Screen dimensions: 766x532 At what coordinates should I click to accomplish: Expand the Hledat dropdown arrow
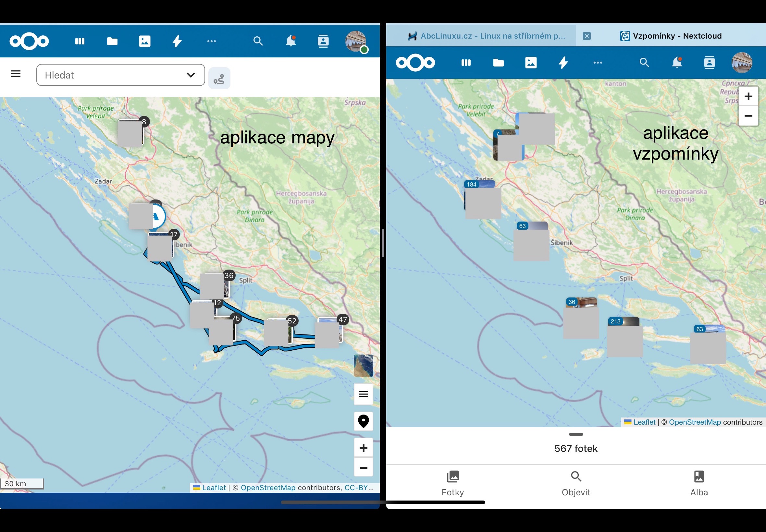(x=191, y=75)
